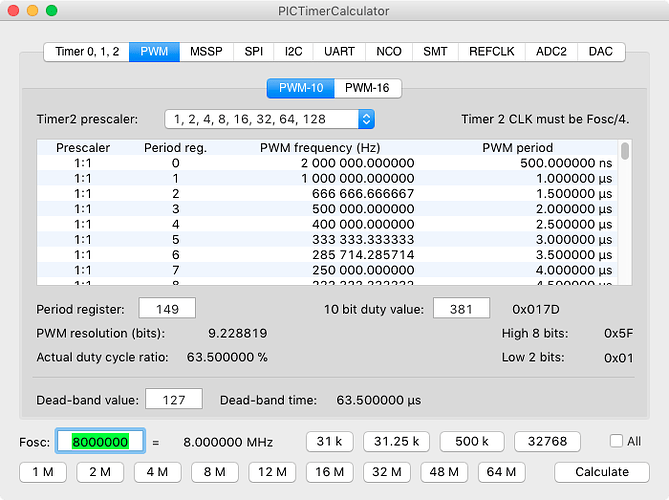The image size is (669, 500).
Task: Enable the All checkbox
Action: click(x=617, y=441)
